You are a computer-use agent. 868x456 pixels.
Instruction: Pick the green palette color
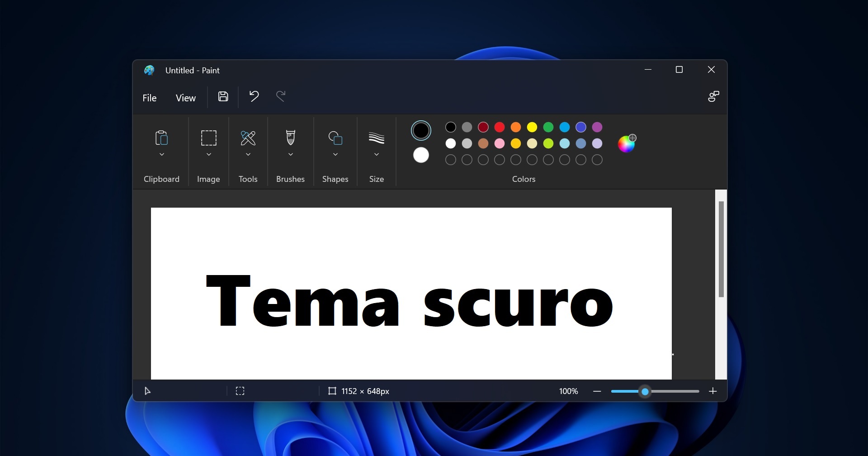[x=548, y=127]
